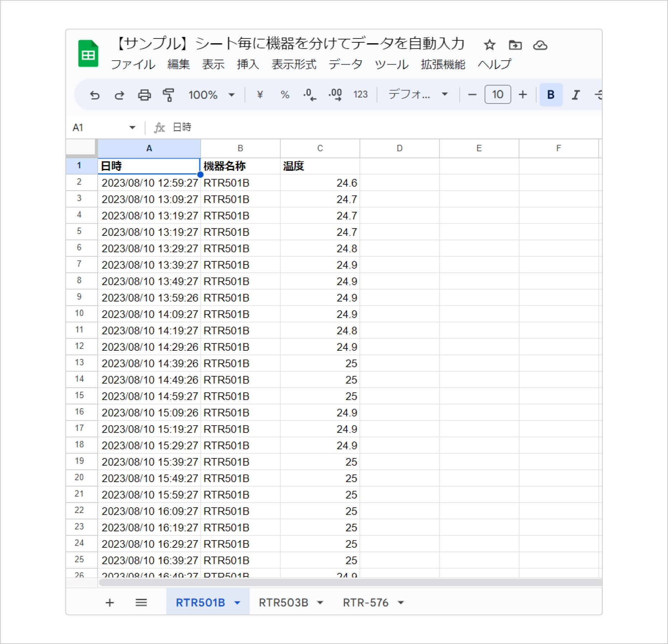This screenshot has width=668, height=644.
Task: Click the font size field showing 10
Action: click(497, 94)
